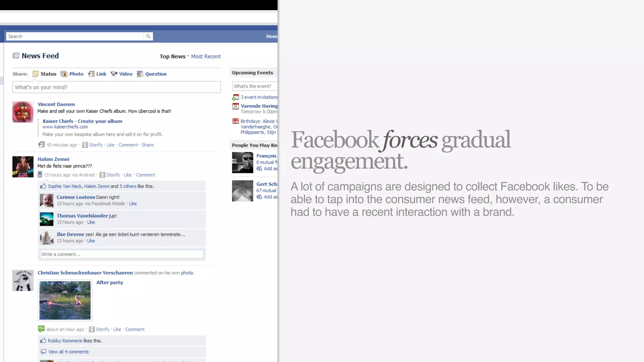The height and width of the screenshot is (362, 644).
Task: Click Corinne Lootens' baby avatar
Action: (47, 200)
